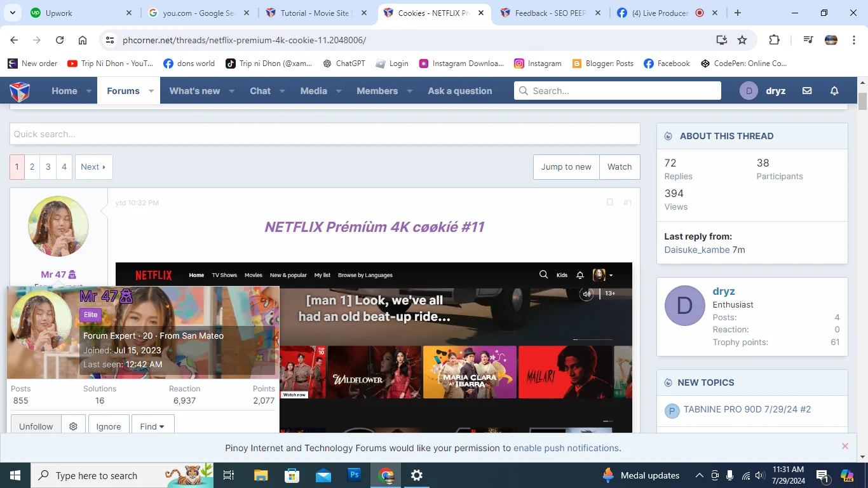The width and height of the screenshot is (868, 488).
Task: Expand the Forums menu dropdown arrow
Action: (x=151, y=91)
